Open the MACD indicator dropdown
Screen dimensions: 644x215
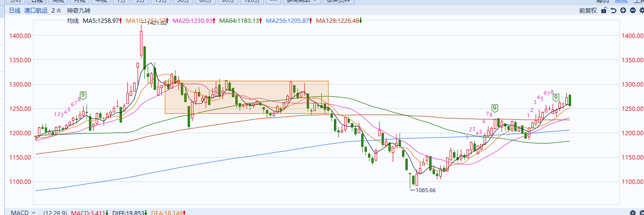pos(34,213)
